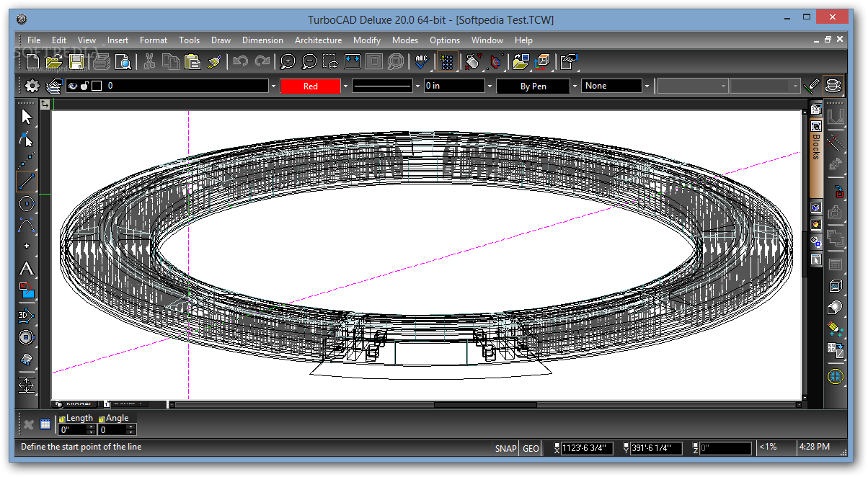Open the Insert menu
Viewport: 868px width, 477px height.
pos(118,40)
